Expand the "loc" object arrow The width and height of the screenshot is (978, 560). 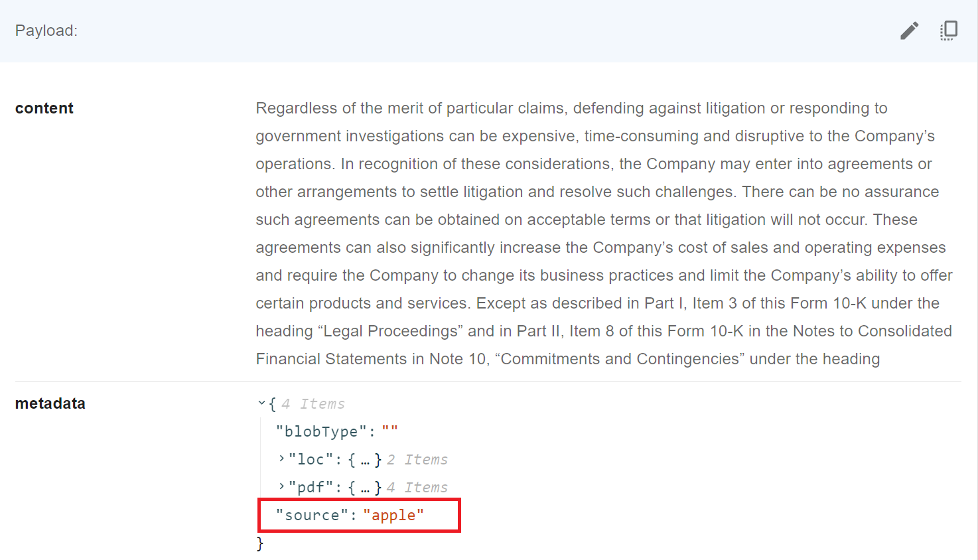pos(282,458)
